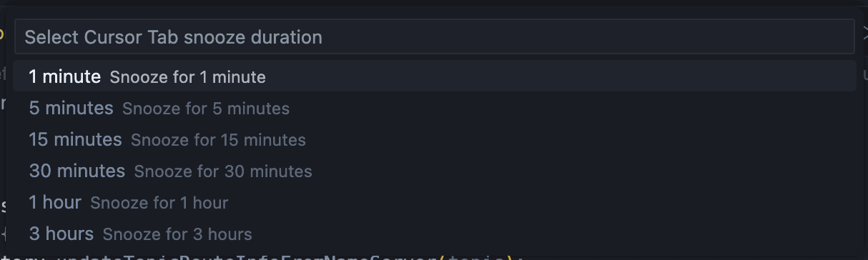Click blank space in the highlighted 1 minute row
This screenshot has width=868, height=260.
tap(558, 76)
